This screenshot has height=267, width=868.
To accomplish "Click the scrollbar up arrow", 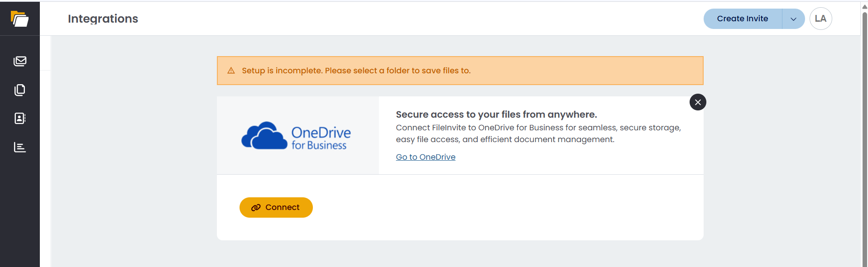I will pyautogui.click(x=864, y=6).
